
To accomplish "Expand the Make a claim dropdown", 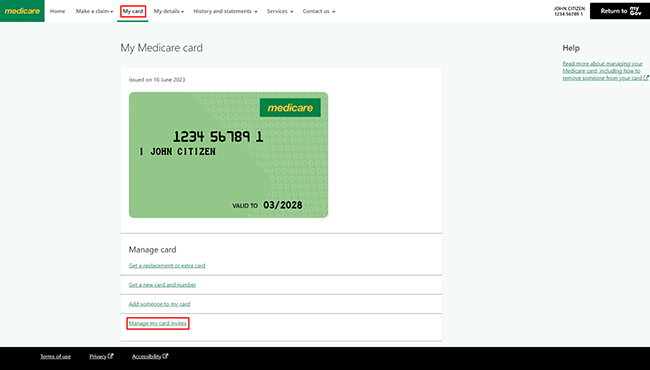I will 94,11.
